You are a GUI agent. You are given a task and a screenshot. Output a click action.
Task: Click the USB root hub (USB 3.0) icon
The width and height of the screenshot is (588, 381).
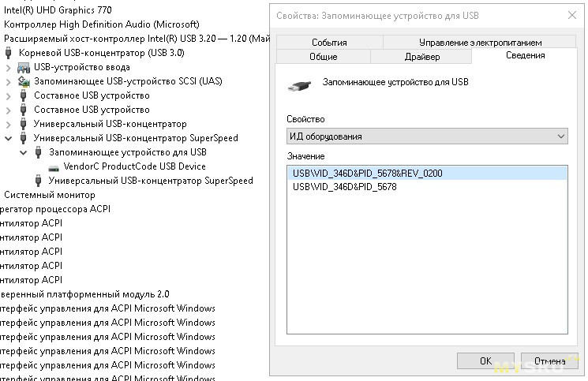[x=9, y=53]
